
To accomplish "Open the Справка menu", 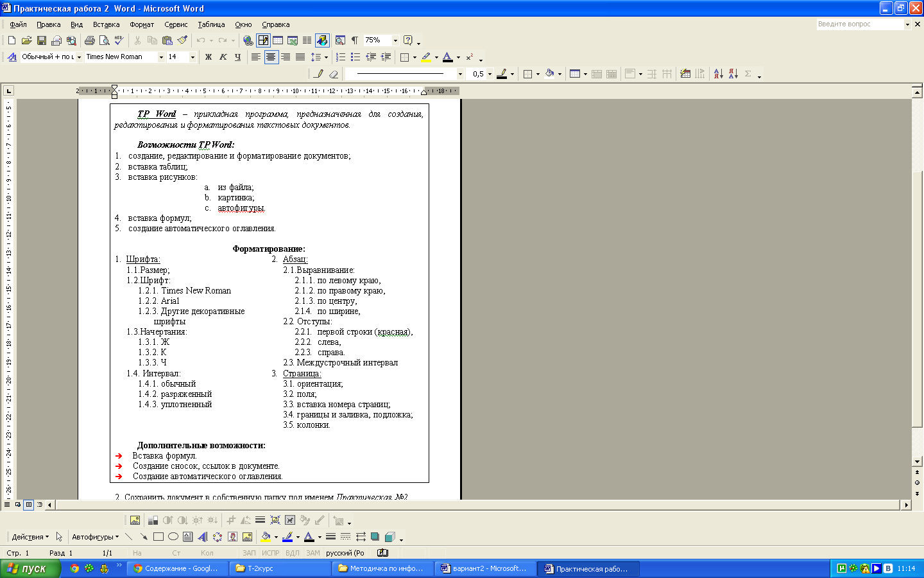I will (275, 24).
